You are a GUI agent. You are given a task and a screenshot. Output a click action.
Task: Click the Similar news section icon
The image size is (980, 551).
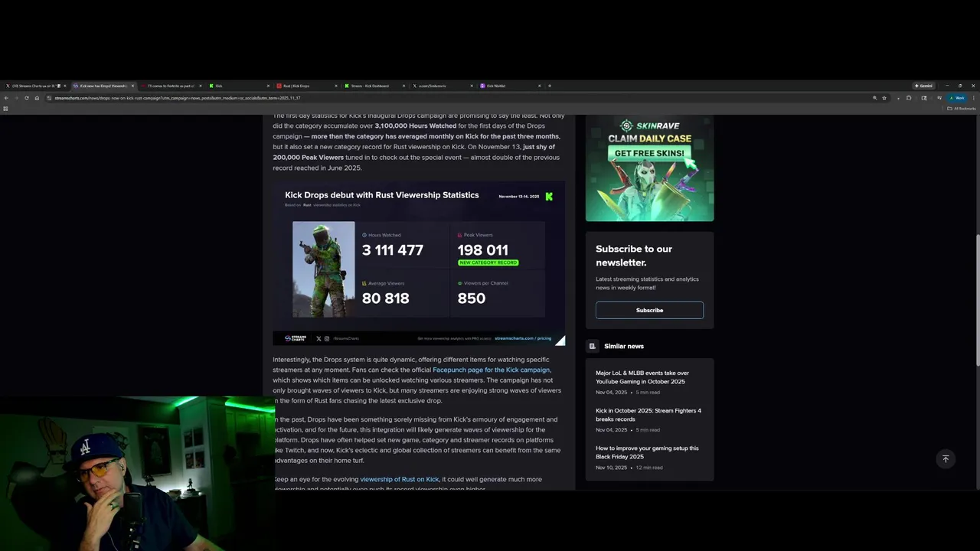[x=592, y=346]
